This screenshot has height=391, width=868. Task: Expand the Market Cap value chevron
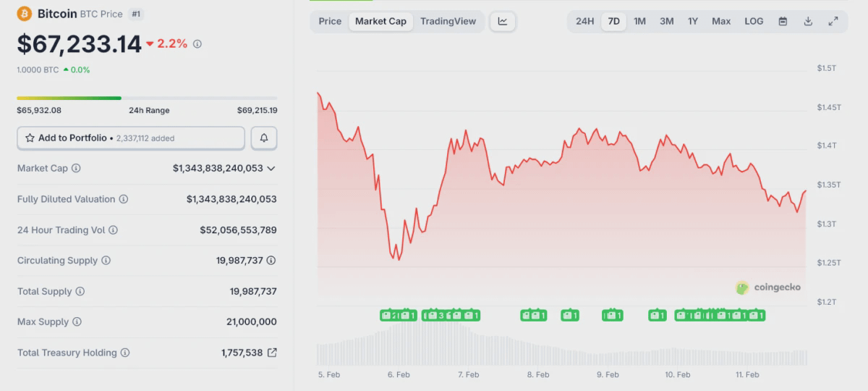[271, 169]
